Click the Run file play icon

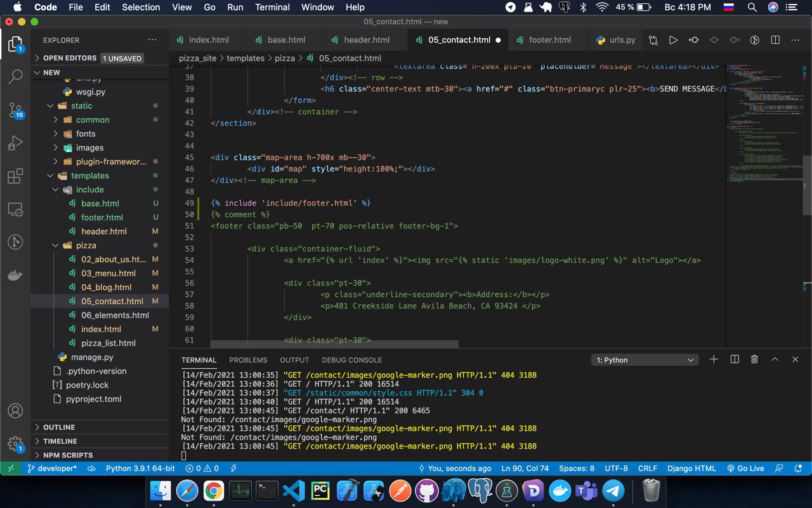pyautogui.click(x=673, y=40)
